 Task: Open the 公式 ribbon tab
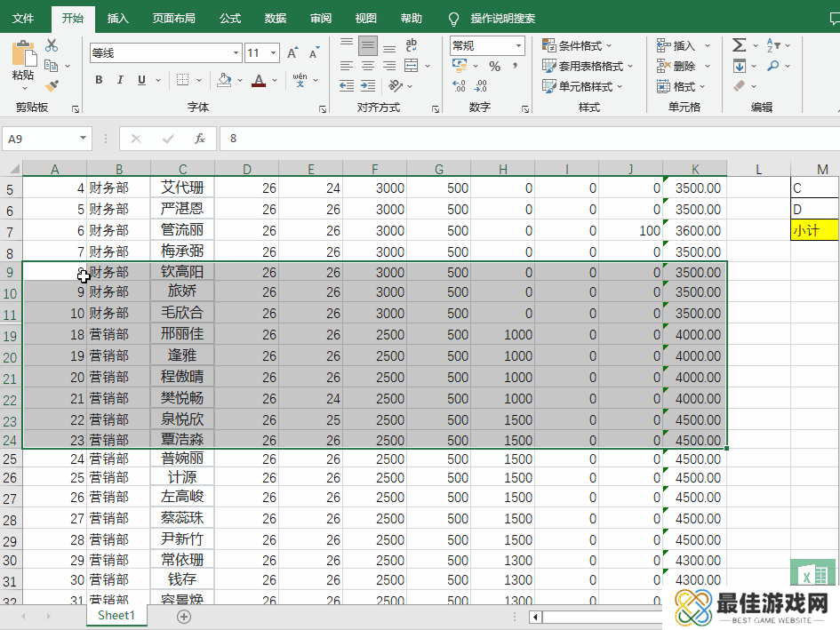[x=230, y=18]
